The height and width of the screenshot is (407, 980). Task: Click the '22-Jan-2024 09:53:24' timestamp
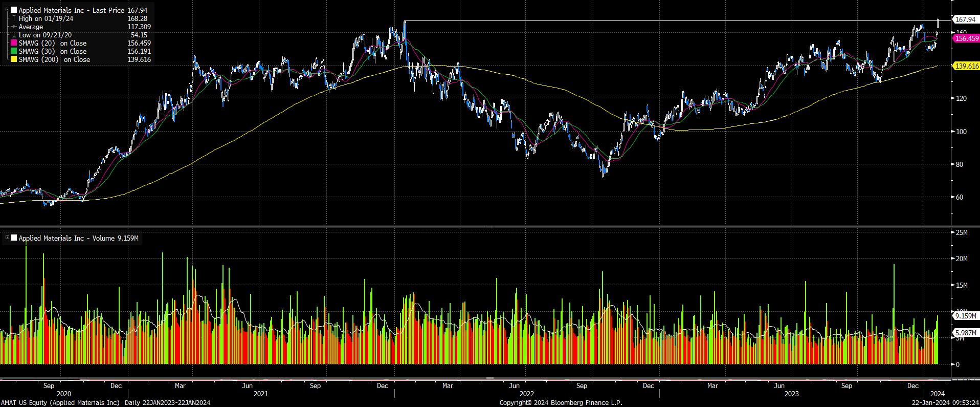pyautogui.click(x=945, y=402)
